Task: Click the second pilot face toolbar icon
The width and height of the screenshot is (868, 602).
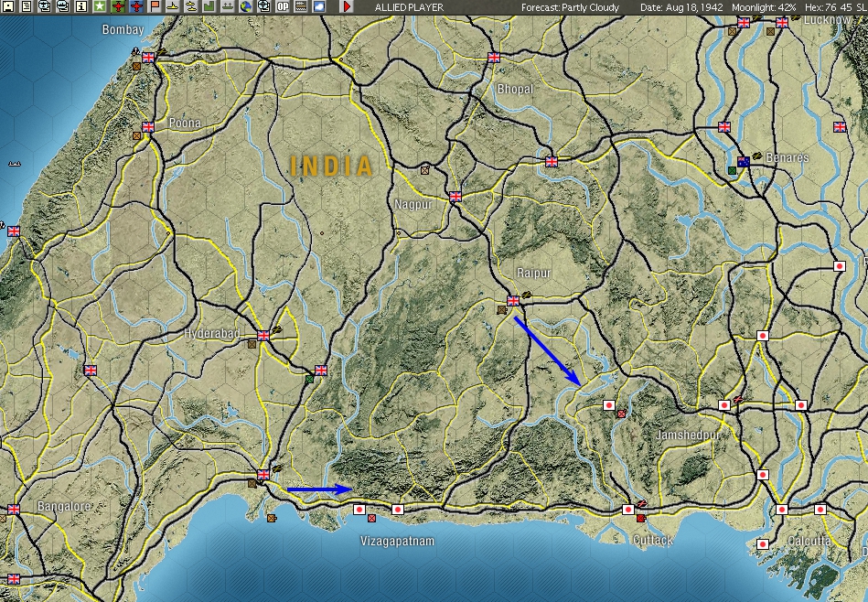Action: pyautogui.click(x=62, y=6)
